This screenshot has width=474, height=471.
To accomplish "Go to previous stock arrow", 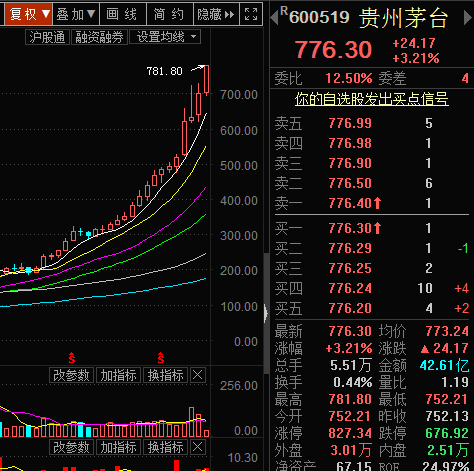I will click(274, 18).
